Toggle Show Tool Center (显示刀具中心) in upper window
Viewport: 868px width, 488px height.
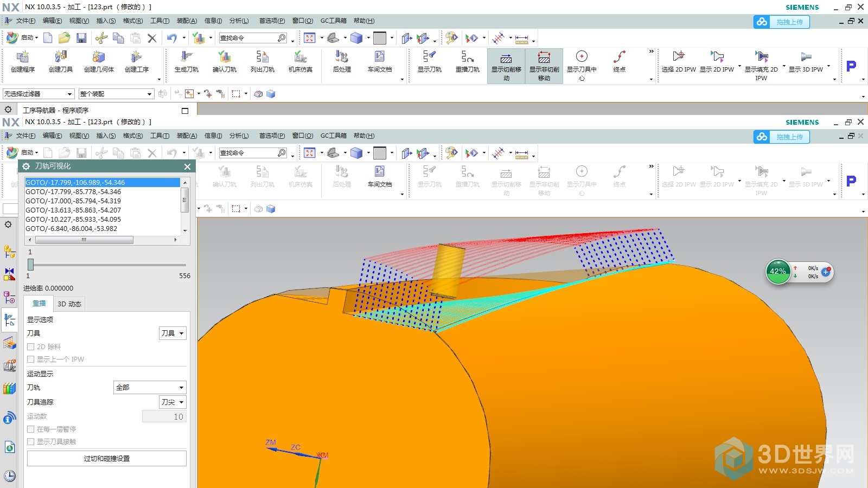click(x=582, y=66)
